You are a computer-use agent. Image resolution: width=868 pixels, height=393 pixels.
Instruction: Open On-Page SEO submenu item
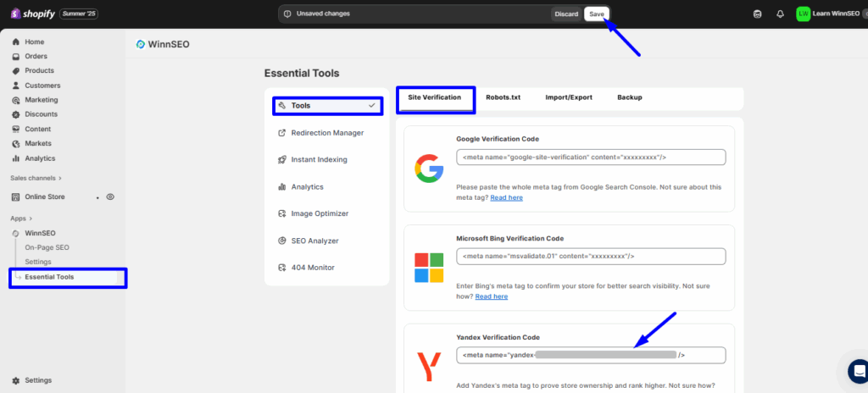47,247
